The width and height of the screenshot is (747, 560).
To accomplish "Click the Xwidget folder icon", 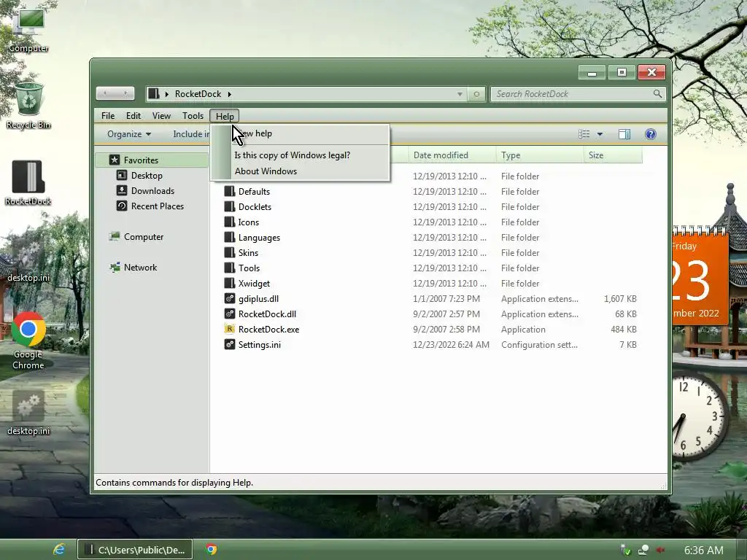I will [x=230, y=283].
